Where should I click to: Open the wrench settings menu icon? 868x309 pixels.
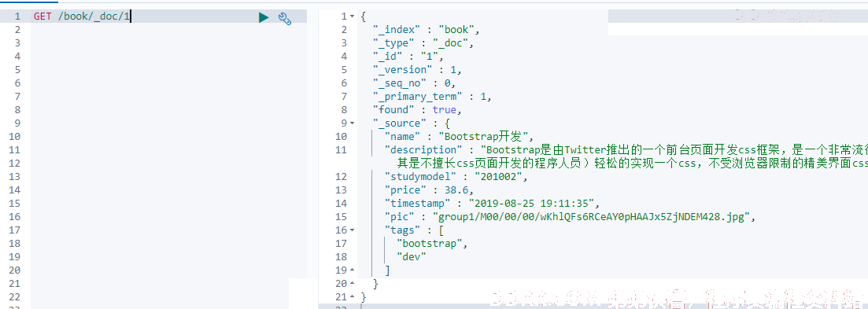(285, 17)
